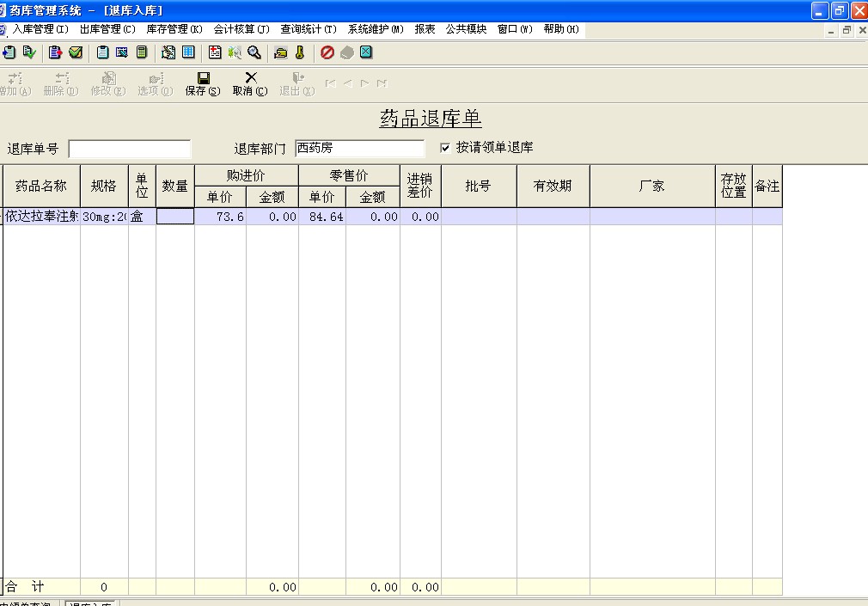Click the 备注 column header
The height and width of the screenshot is (606, 868).
tap(767, 187)
